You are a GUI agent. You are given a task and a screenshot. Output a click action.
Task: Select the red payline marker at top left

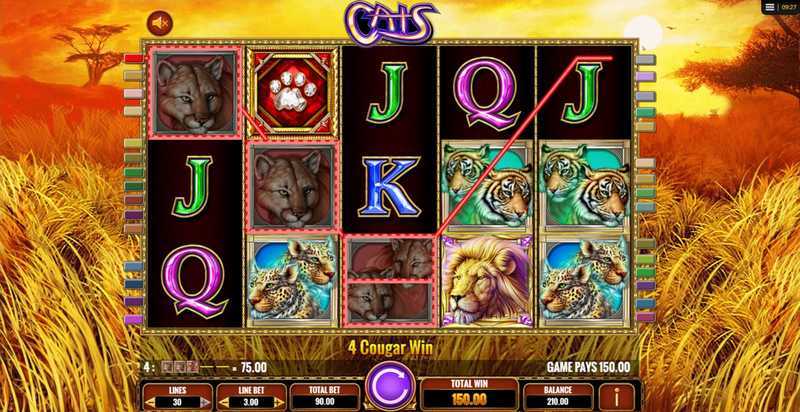coord(134,59)
